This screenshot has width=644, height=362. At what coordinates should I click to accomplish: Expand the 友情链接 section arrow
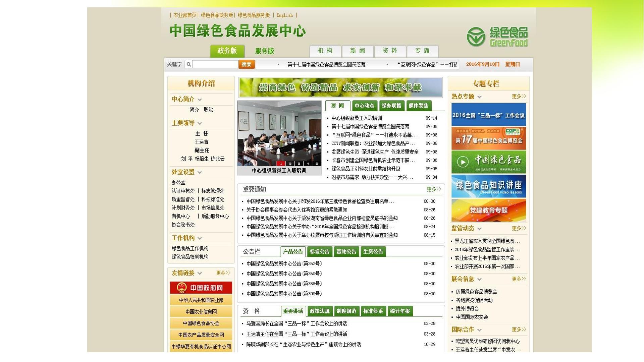click(x=200, y=273)
